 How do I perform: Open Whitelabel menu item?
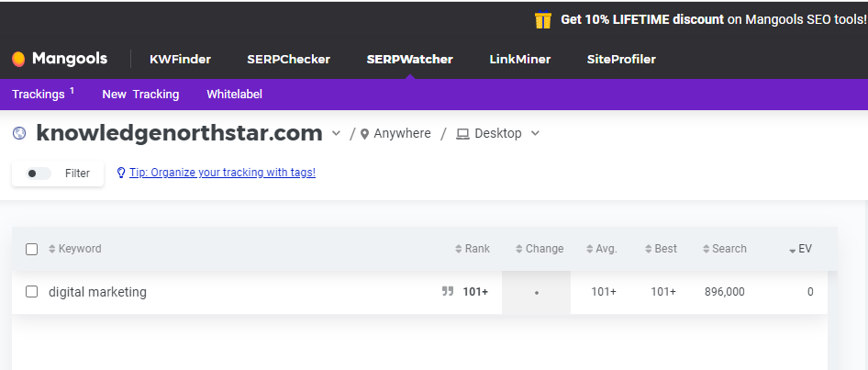[234, 95]
